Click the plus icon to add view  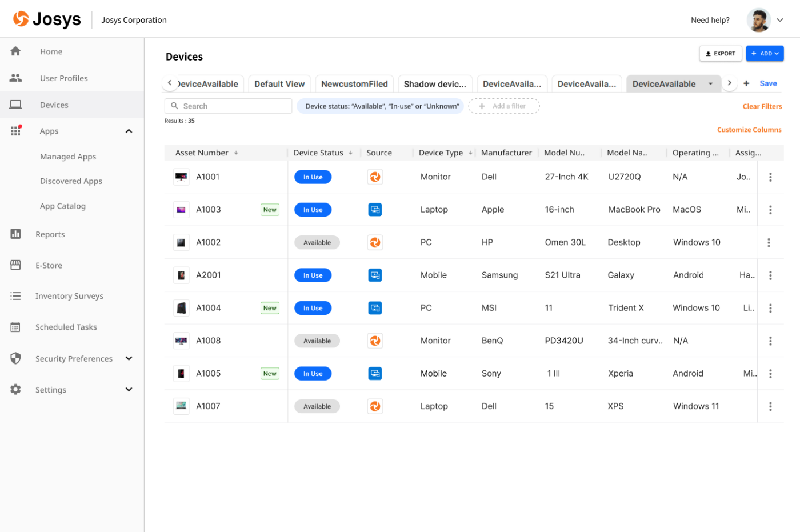(x=746, y=83)
